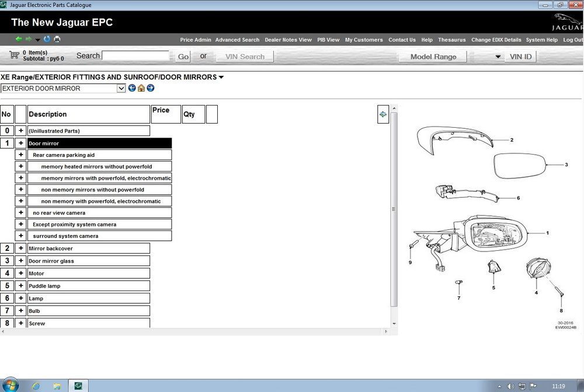Click the home icon beside section dropdown

pyautogui.click(x=141, y=88)
